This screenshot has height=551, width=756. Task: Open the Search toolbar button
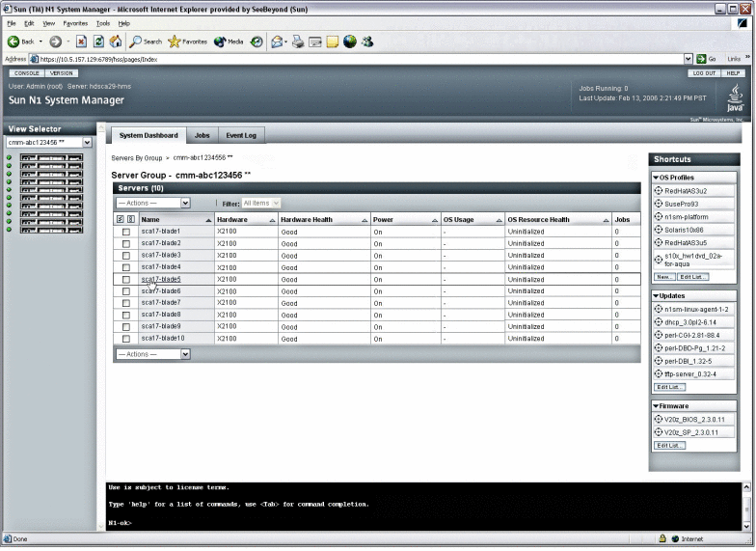[146, 42]
